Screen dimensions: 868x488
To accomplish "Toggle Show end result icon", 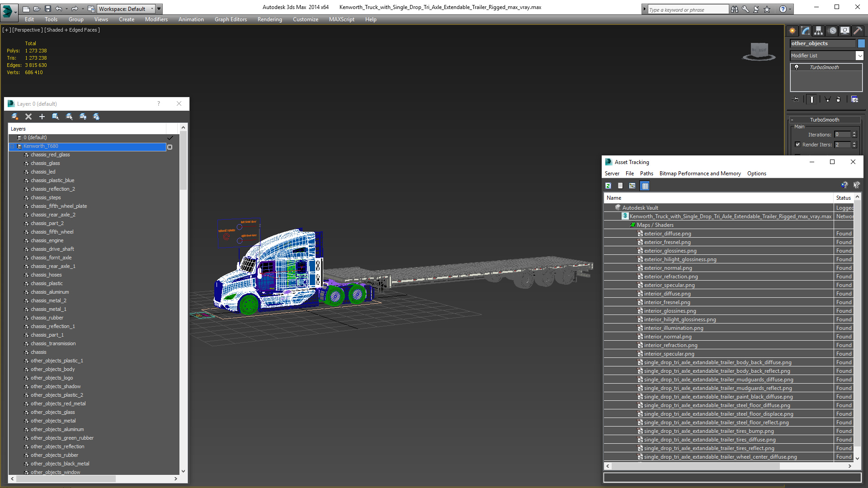I will point(812,99).
